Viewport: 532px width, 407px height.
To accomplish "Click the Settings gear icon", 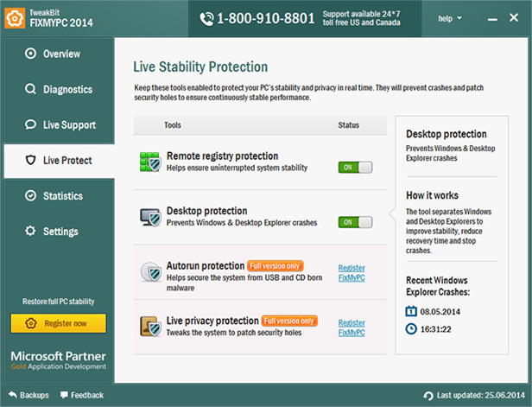I will click(30, 231).
